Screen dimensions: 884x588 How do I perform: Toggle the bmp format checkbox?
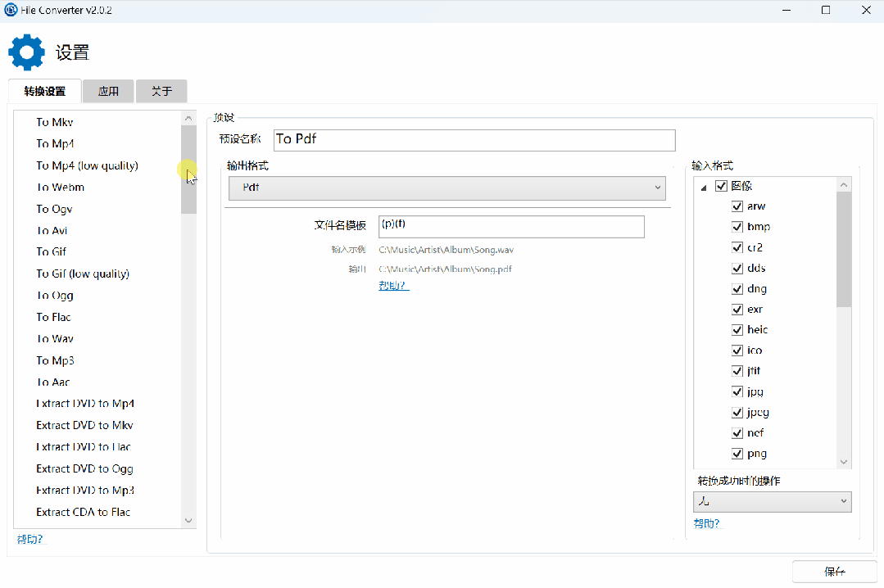coord(737,227)
